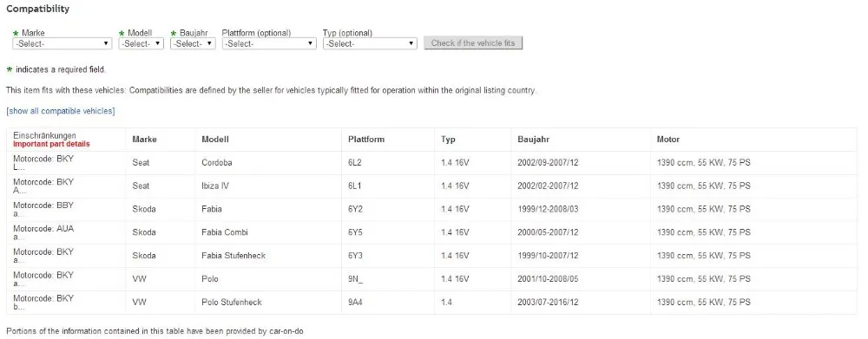Select the Motor column header
This screenshot has width=868, height=339.
[x=668, y=140]
